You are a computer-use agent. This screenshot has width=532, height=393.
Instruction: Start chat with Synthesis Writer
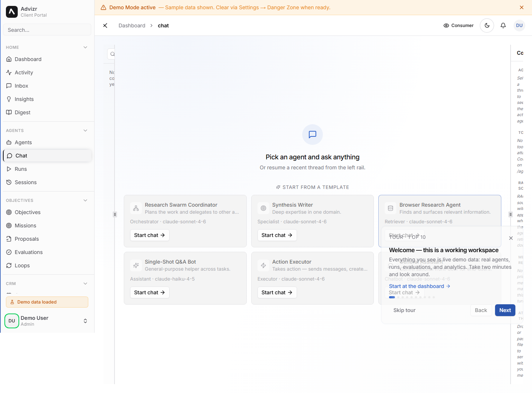[x=277, y=235]
